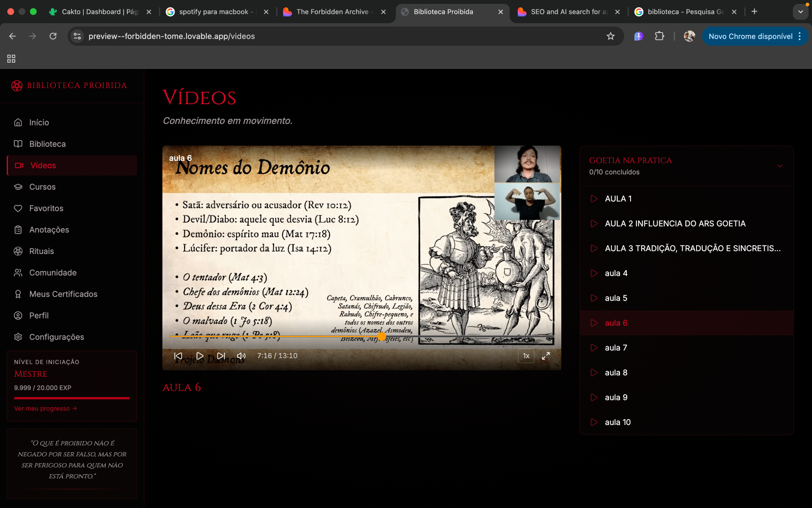The width and height of the screenshot is (812, 508).
Task: Skip to next video in player
Action: coord(221,356)
